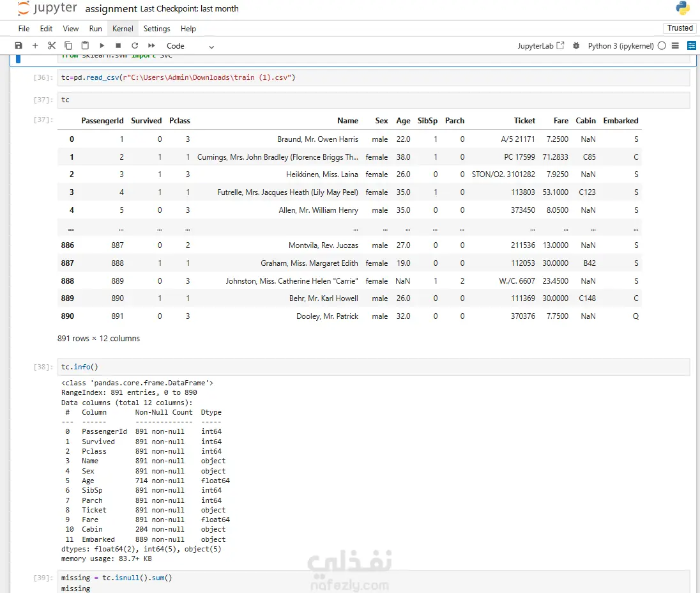Click the PassengerId column header
The width and height of the screenshot is (700, 593).
102,121
